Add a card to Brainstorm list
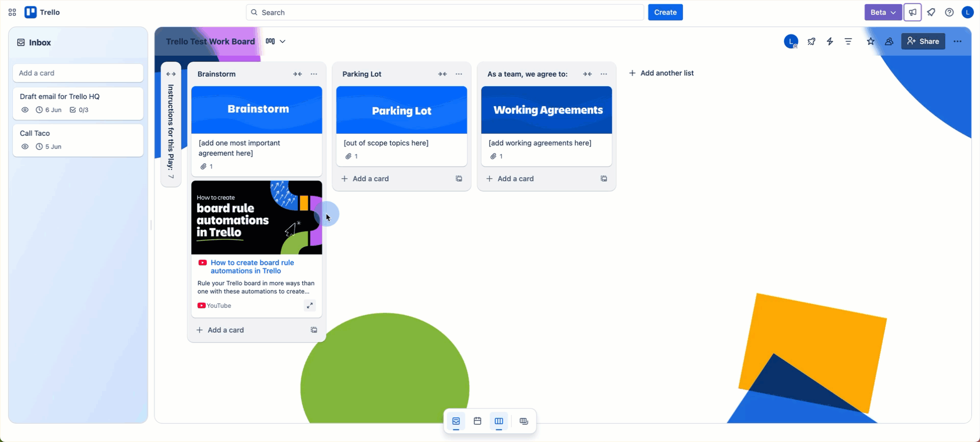 (x=220, y=330)
